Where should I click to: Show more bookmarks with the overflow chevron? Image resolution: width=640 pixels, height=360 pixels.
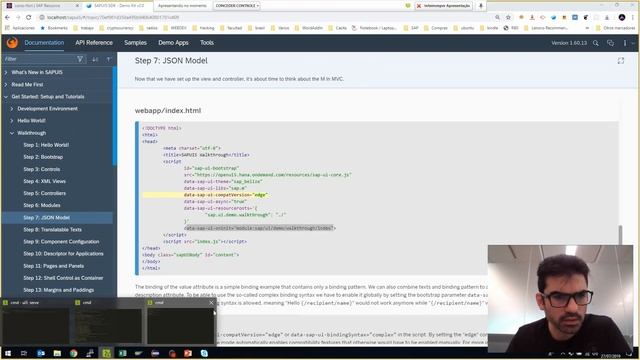[x=587, y=28]
